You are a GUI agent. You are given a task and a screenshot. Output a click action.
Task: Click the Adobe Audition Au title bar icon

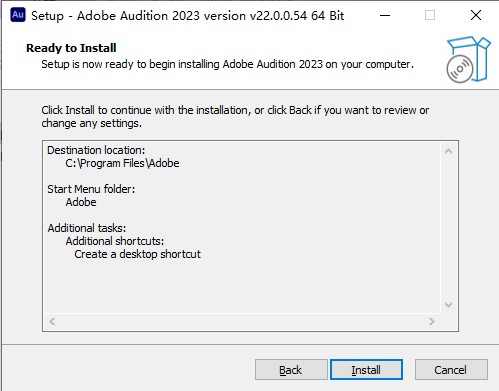18,15
